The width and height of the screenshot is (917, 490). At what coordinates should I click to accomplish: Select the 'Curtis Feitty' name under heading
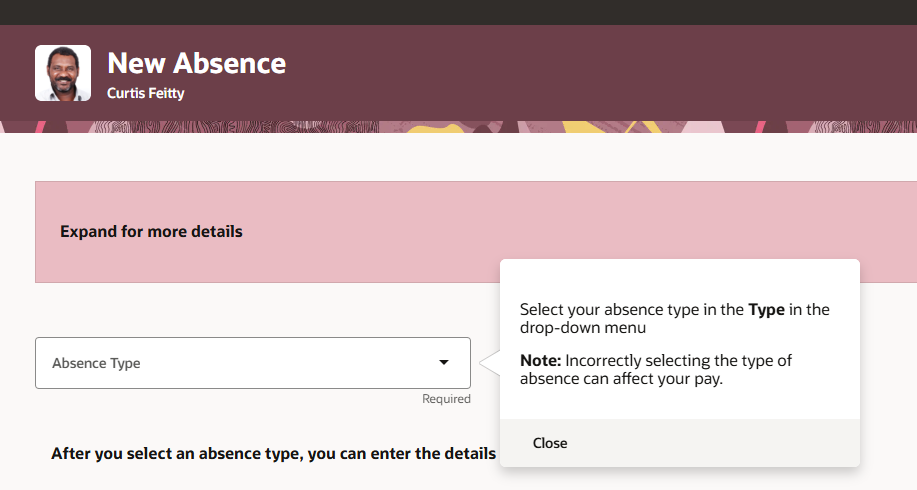[x=146, y=93]
